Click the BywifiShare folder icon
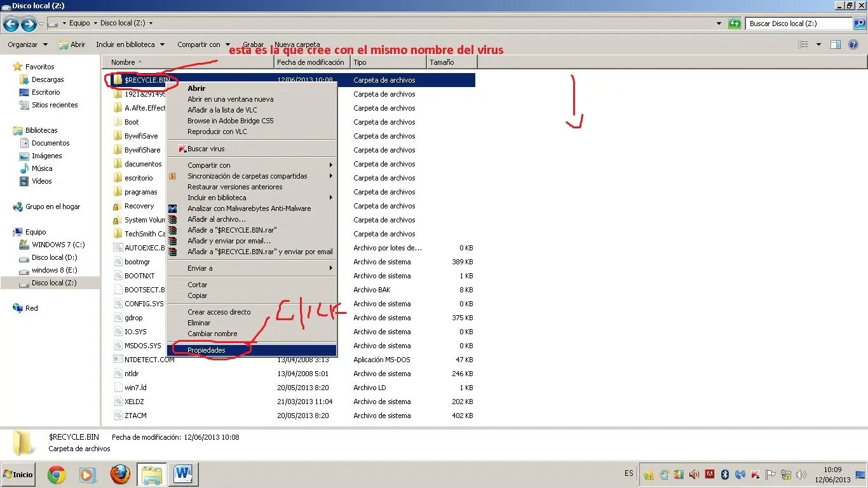Viewport: 868px width, 488px height. (118, 150)
